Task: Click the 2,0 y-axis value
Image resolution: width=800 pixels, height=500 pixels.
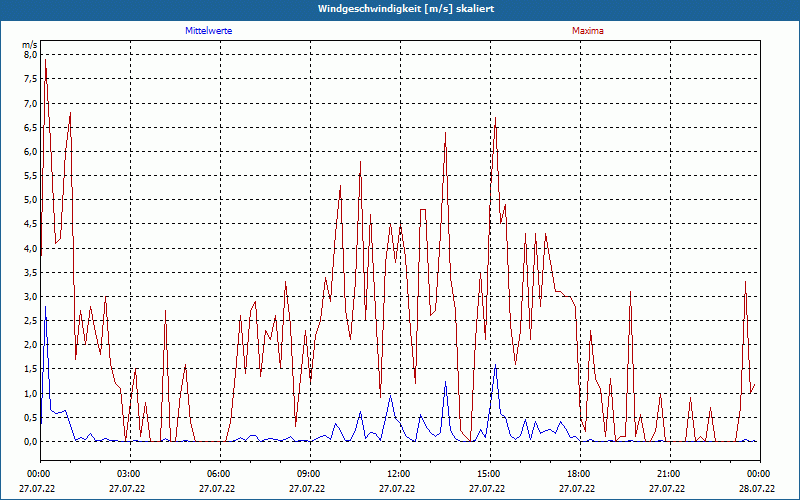Action: click(x=30, y=345)
